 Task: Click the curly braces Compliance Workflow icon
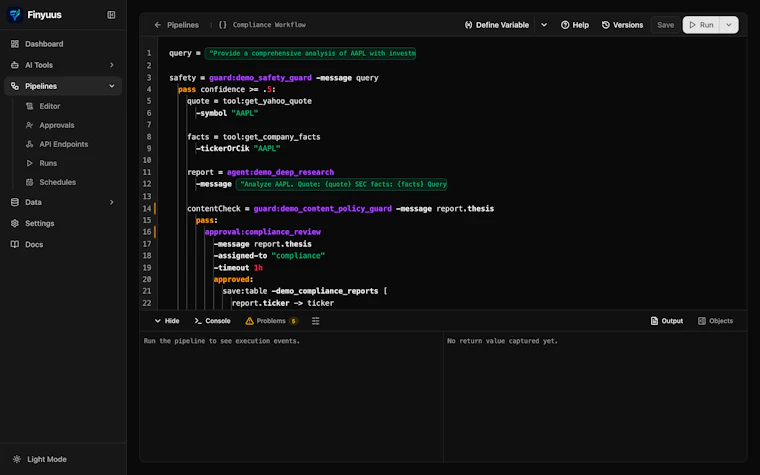222,25
